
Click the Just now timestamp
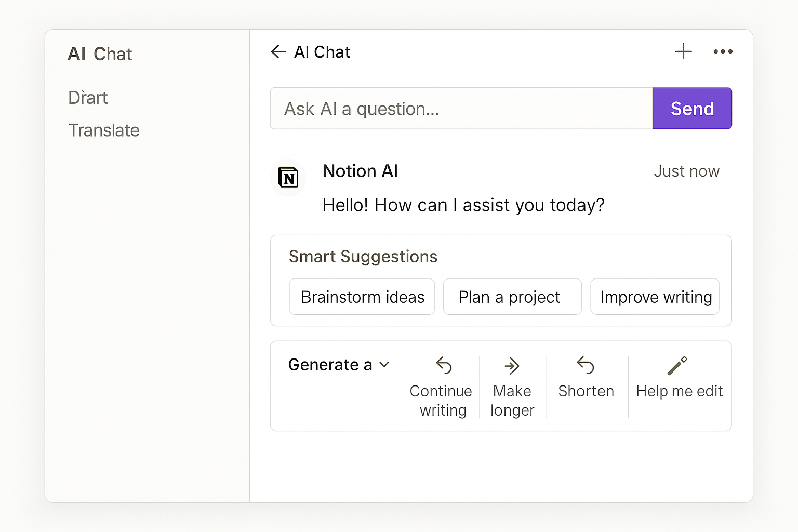(686, 171)
